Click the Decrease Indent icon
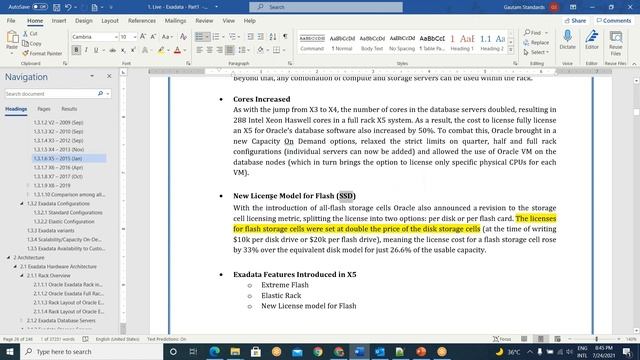 tap(250, 37)
